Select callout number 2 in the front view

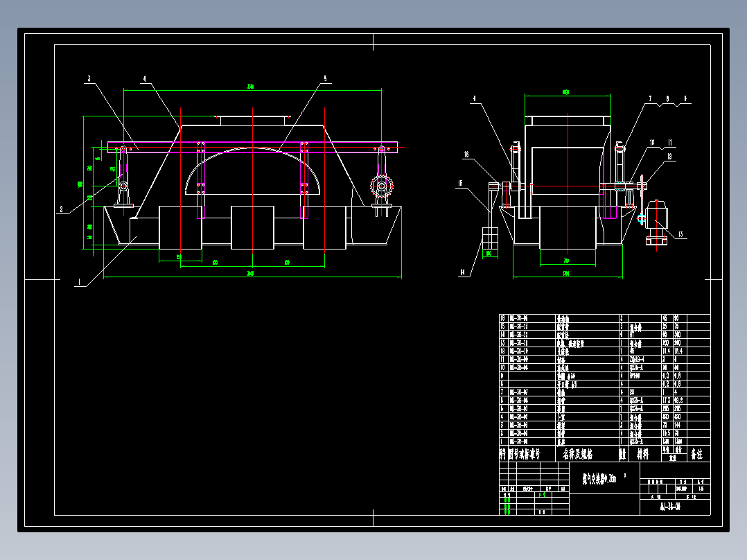pos(62,209)
